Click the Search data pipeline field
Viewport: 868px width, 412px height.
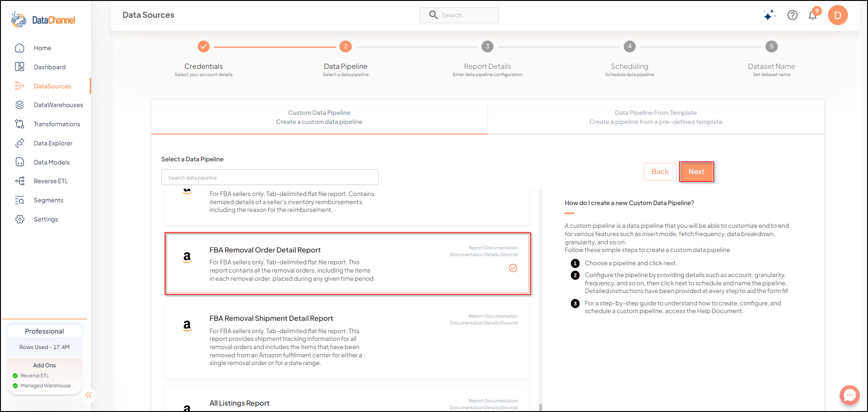click(270, 177)
